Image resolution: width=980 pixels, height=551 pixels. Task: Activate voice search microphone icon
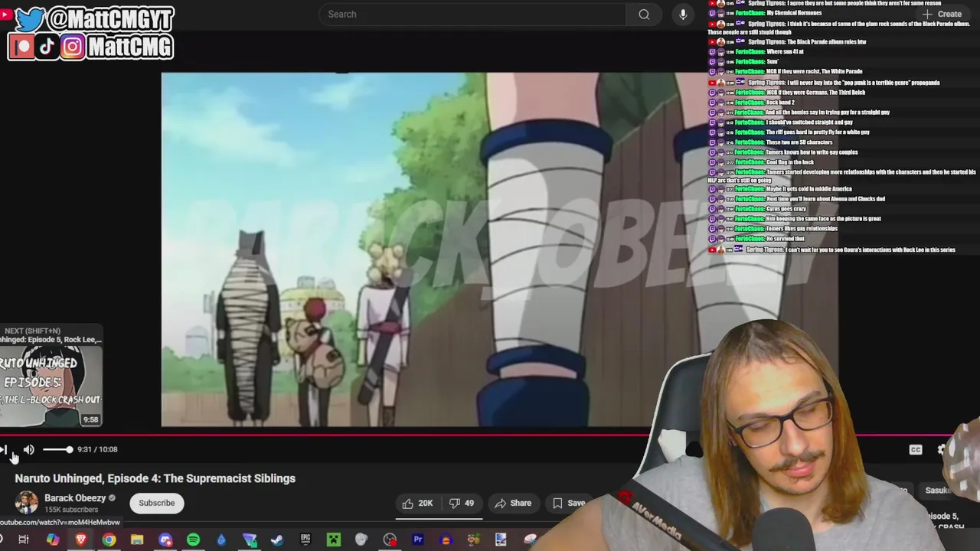683,15
